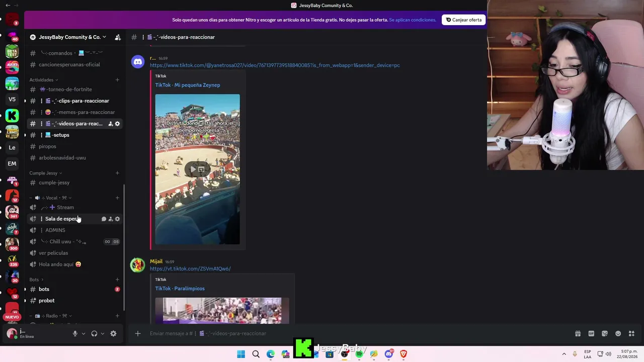
Task: Add channel in Vocal category
Action: tap(117, 198)
